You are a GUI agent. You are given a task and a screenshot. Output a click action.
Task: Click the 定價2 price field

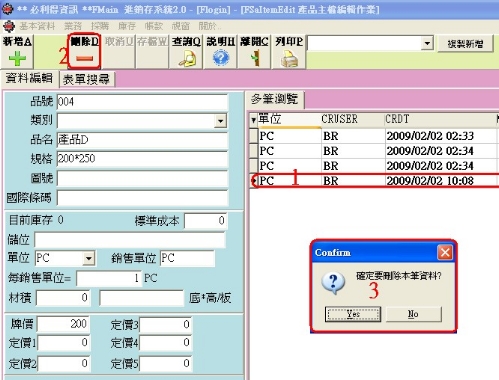pos(63,363)
